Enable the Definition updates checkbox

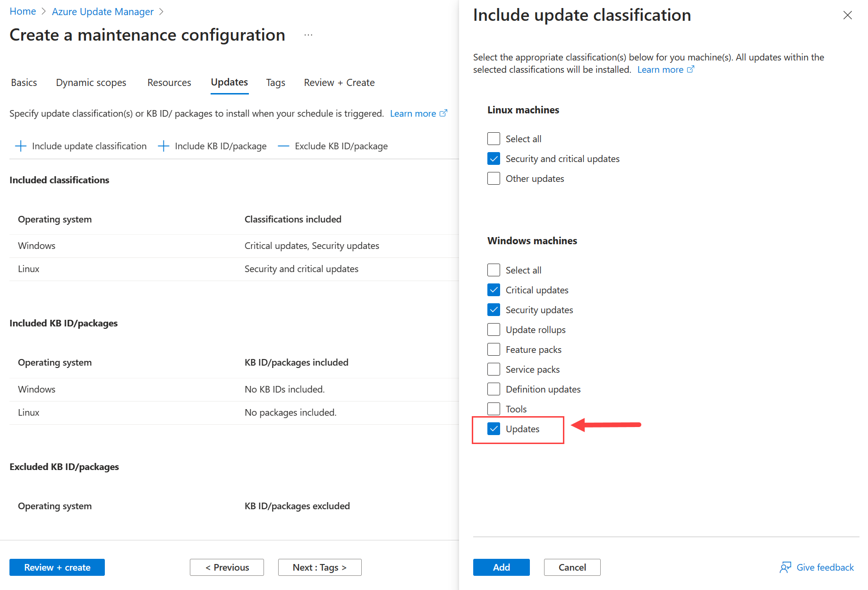494,389
